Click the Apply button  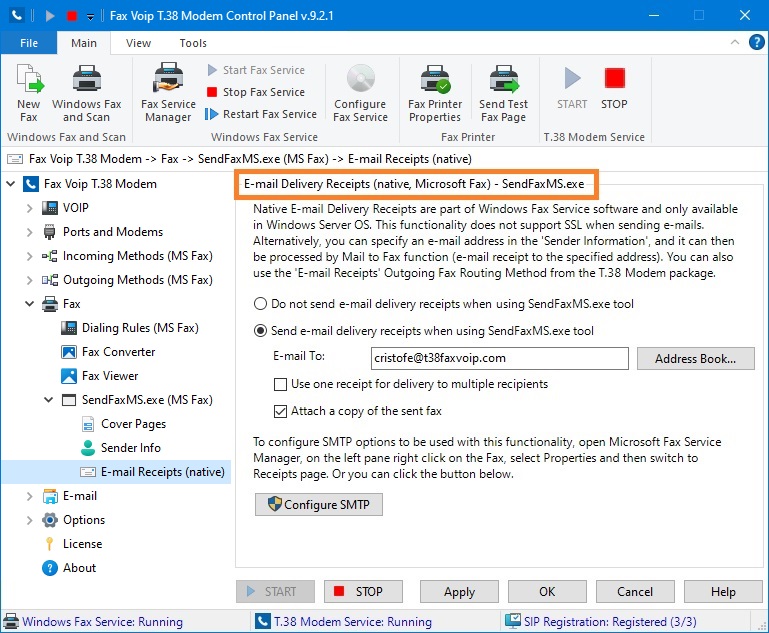(x=459, y=592)
